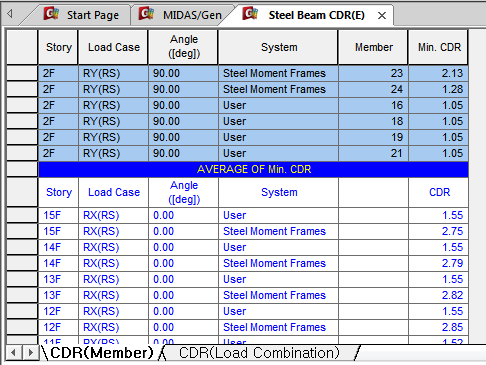Click RX(RS) load case in 15F User row
Viewport: 486px width, 365px height.
tap(114, 215)
